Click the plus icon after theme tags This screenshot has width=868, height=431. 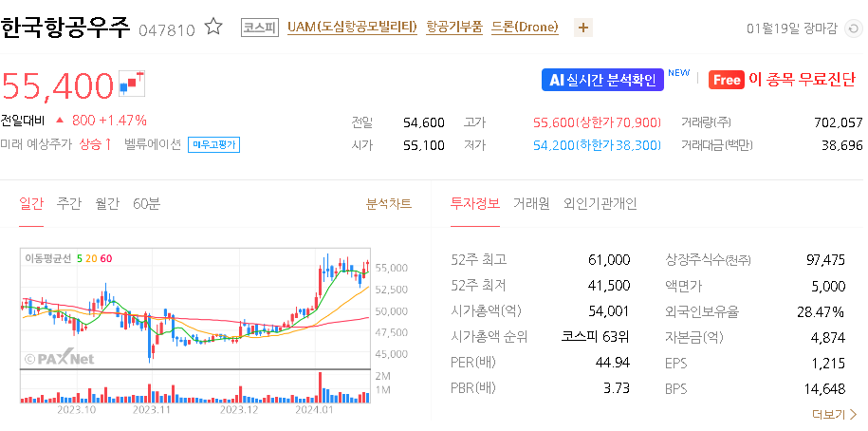(583, 28)
